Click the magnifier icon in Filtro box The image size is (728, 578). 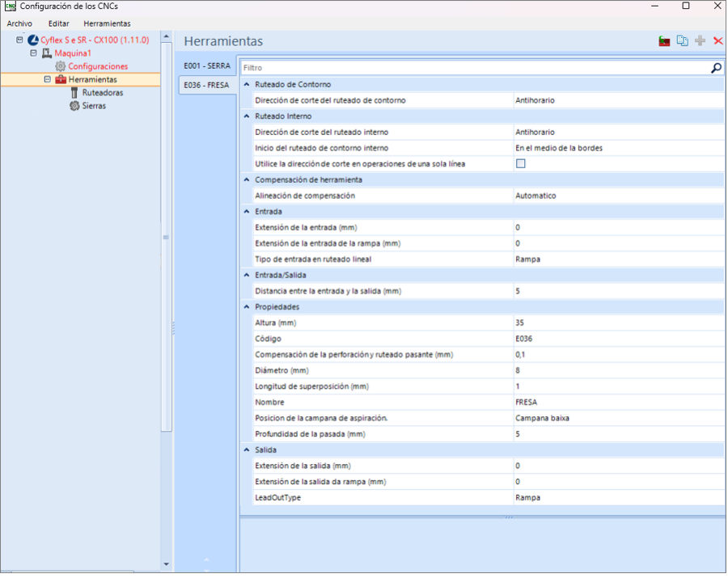[716, 68]
